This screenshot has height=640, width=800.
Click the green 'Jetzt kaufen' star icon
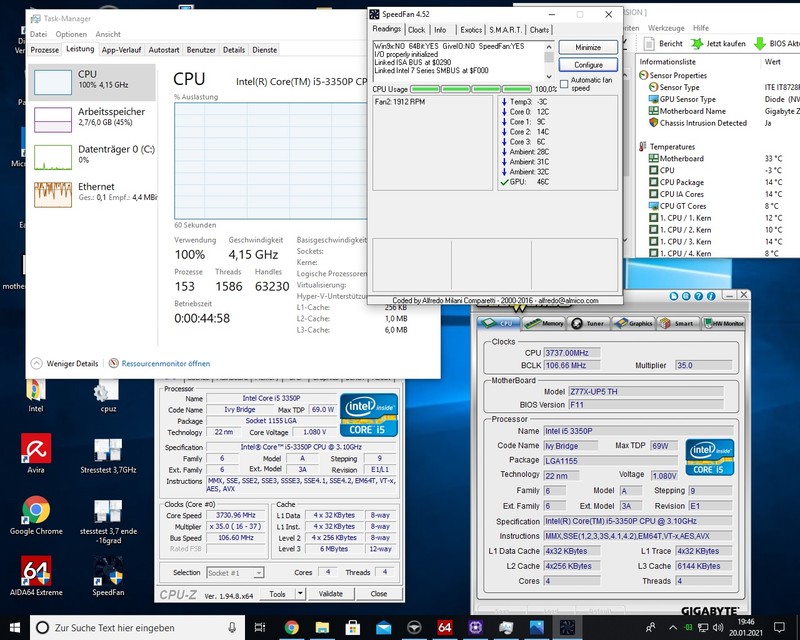pos(697,44)
